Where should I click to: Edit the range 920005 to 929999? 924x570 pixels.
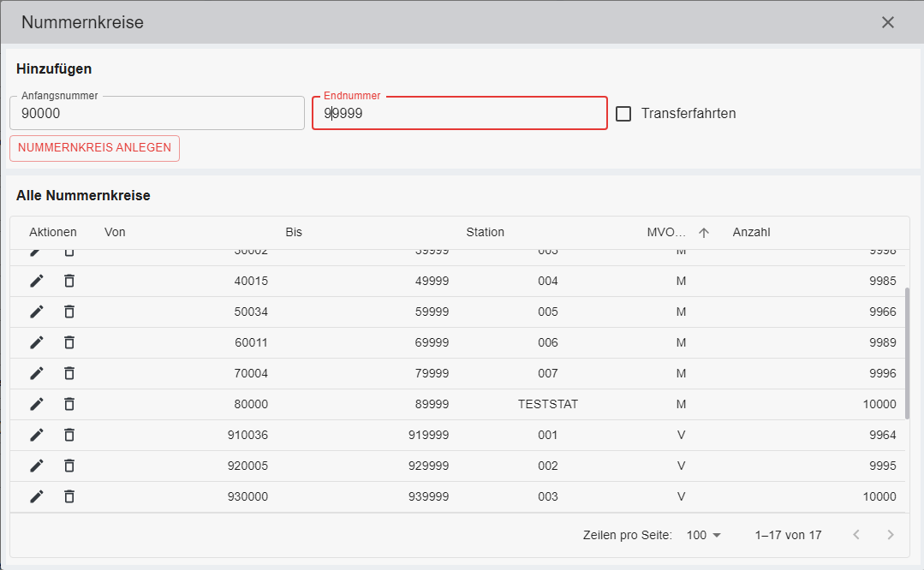pos(36,466)
